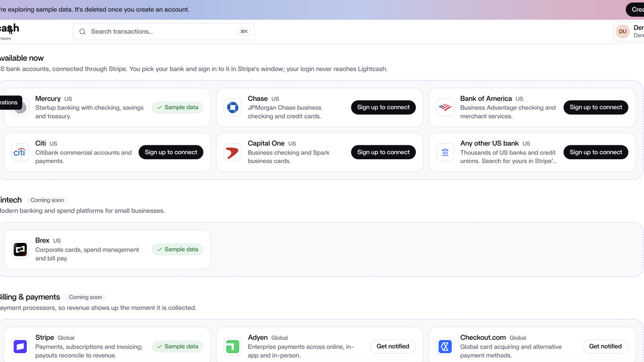Connect Bank of America via Sign up
The height and width of the screenshot is (362, 644).
click(x=596, y=107)
